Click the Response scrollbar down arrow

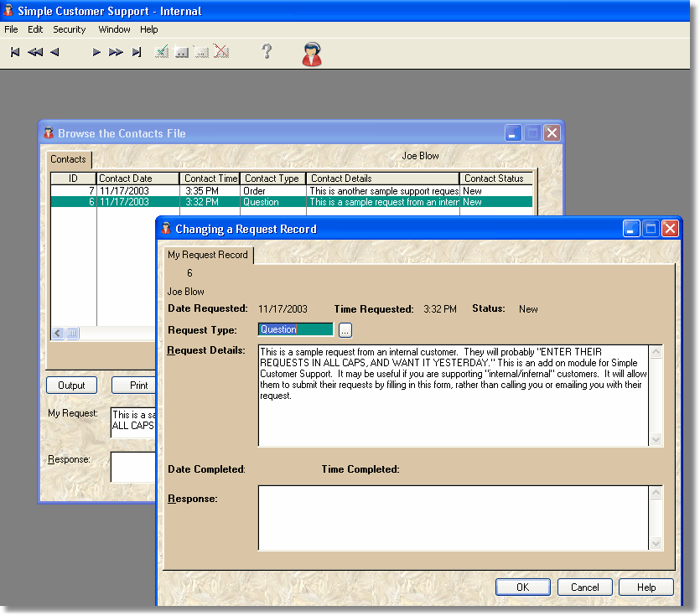(656, 543)
